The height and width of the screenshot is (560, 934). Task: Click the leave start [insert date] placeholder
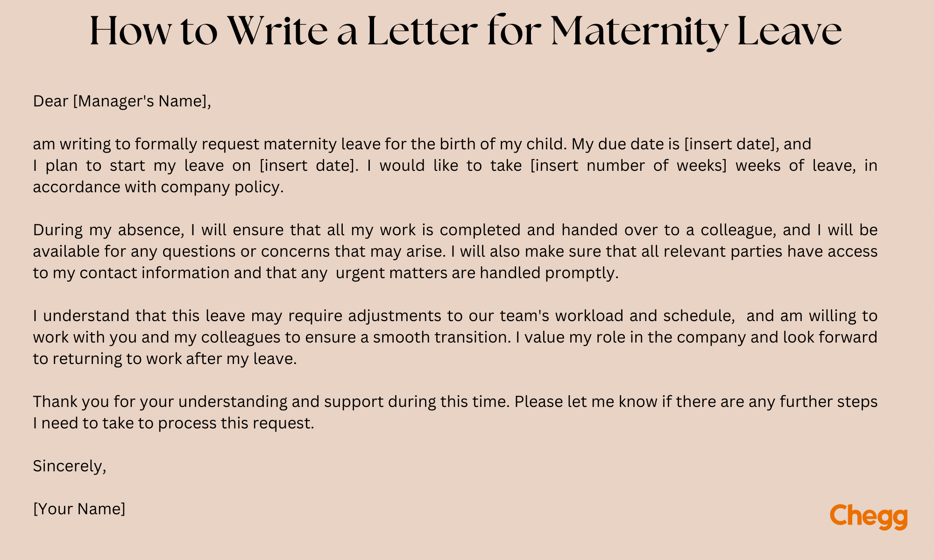307,166
